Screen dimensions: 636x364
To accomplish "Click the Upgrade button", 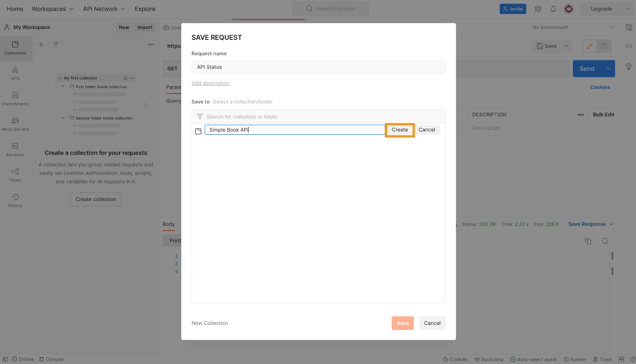I will tap(601, 9).
